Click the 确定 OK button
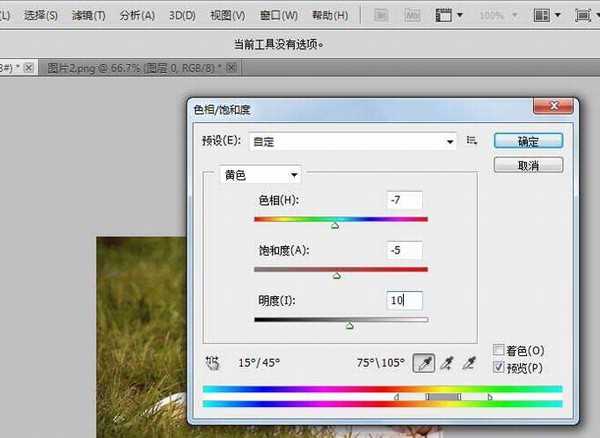This screenshot has height=438, width=600. point(528,141)
